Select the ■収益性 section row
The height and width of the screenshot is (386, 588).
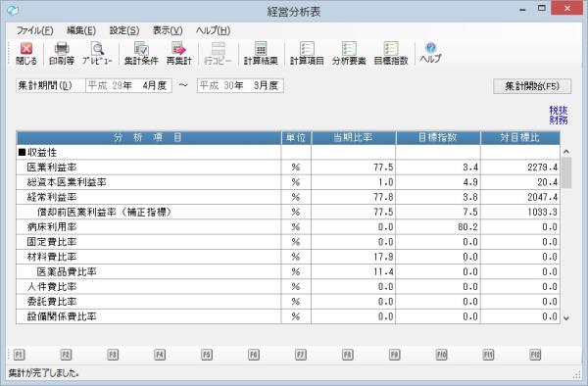(x=288, y=152)
